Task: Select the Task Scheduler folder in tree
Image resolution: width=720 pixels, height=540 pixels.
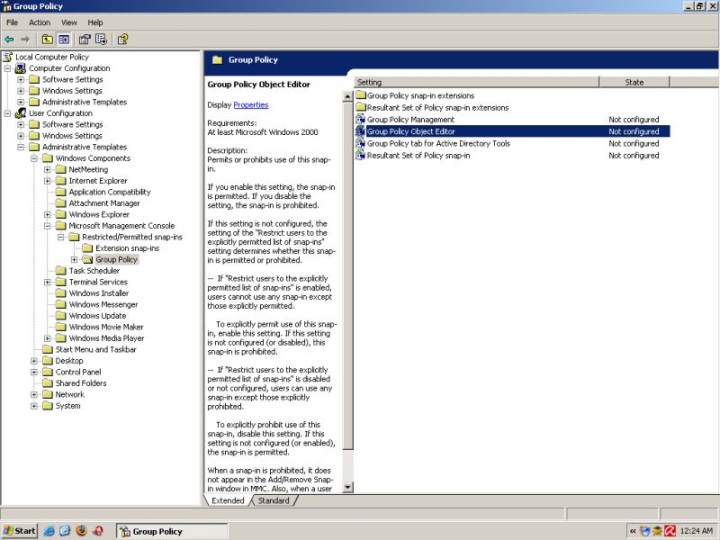Action: point(94,271)
